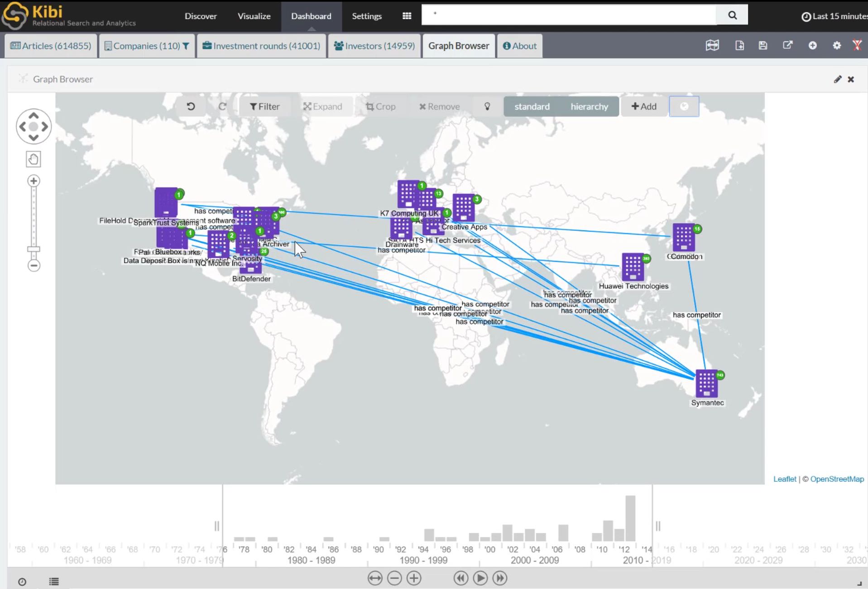The width and height of the screenshot is (868, 589).
Task: Switch to the Articles (614855) tab
Action: (x=51, y=46)
